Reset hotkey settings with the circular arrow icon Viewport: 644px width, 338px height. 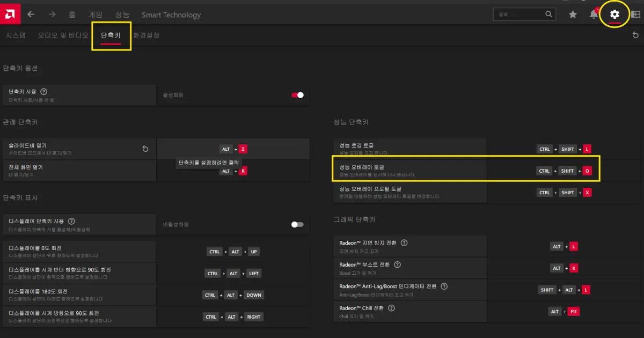pos(635,34)
